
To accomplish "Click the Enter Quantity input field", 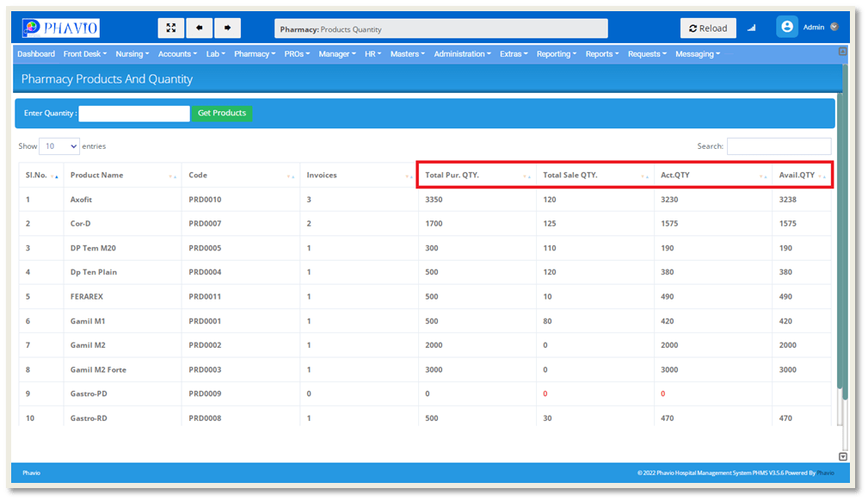I will point(134,114).
